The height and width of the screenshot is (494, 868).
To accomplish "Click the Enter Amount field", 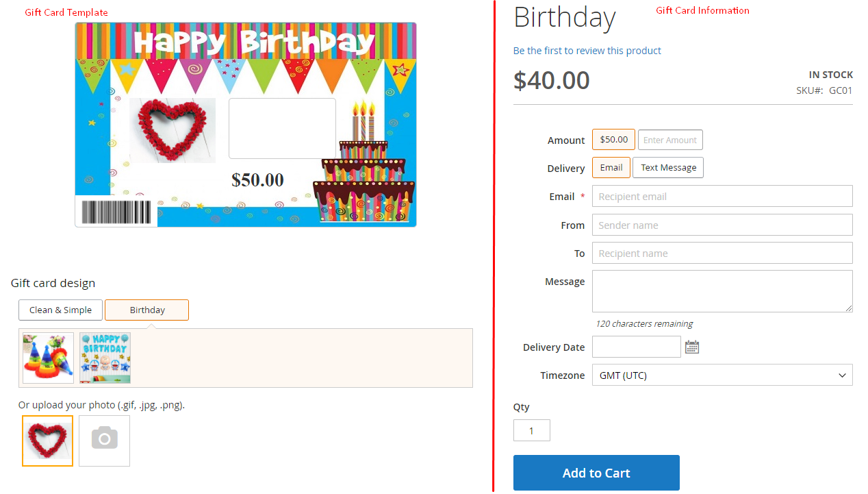I will [670, 140].
